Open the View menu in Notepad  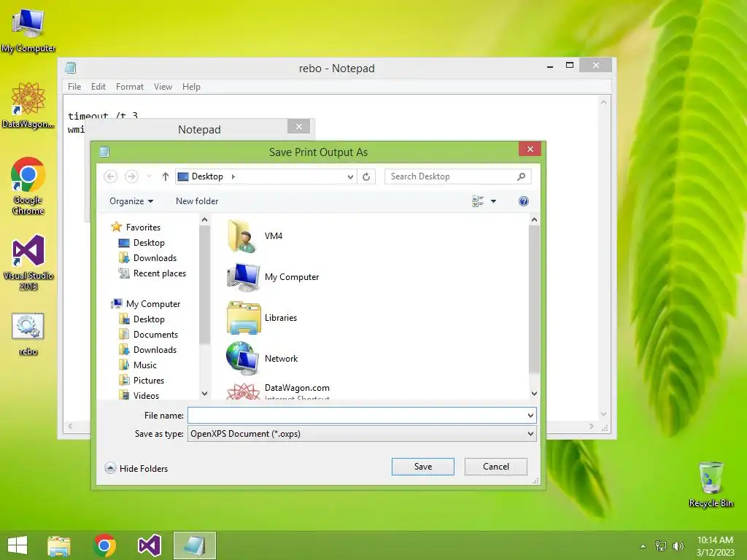[163, 87]
